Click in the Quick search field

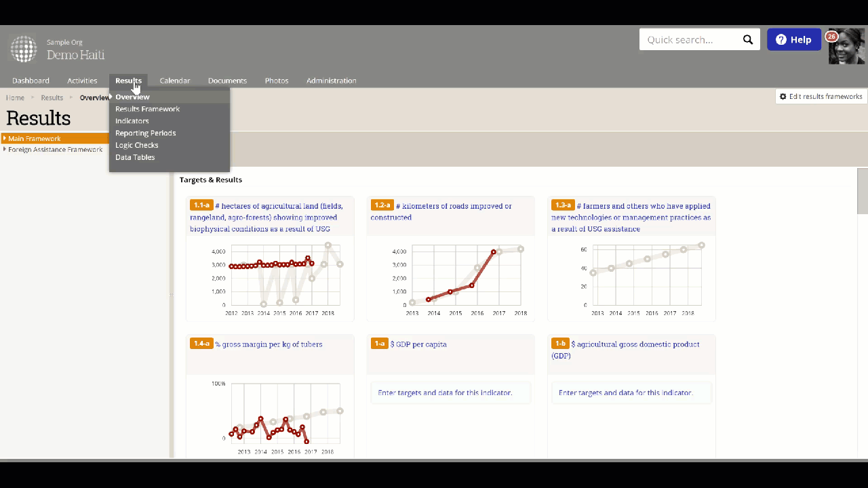(689, 39)
